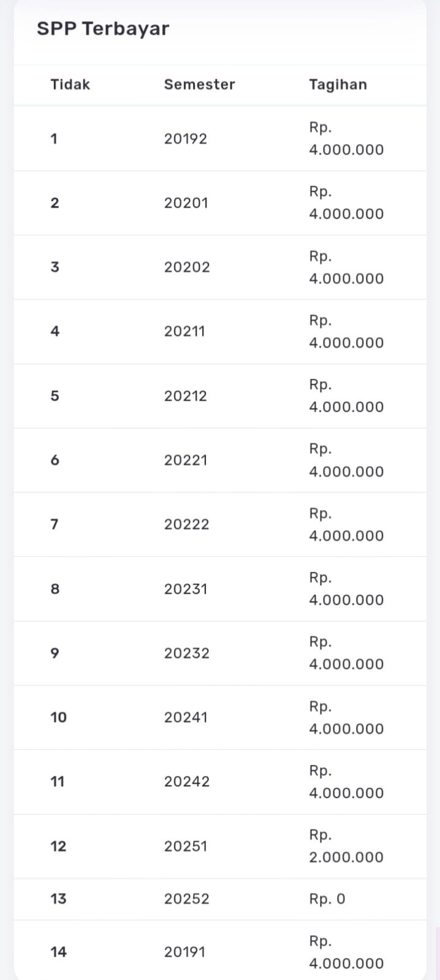The height and width of the screenshot is (980, 440).
Task: Select semester 20231 row
Action: pyautogui.click(x=185, y=589)
